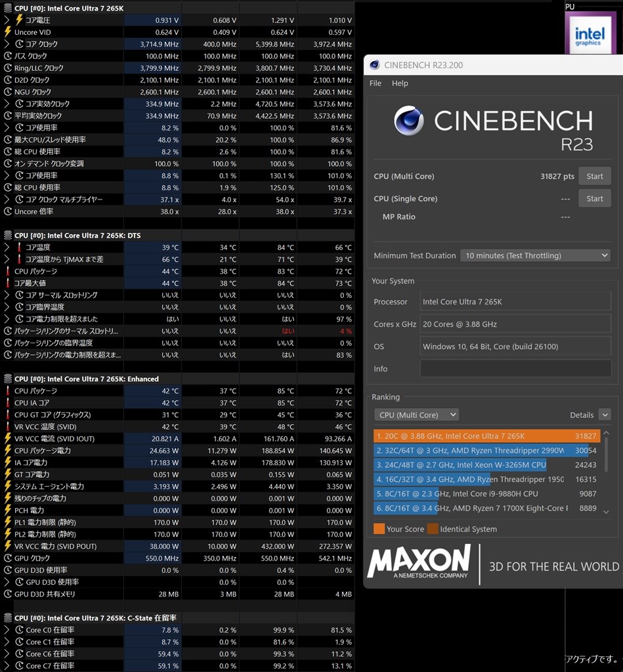This screenshot has height=672, width=623.
Task: Select the CPU パッケージ電力 current value 24.663 W
Action: pos(164,451)
